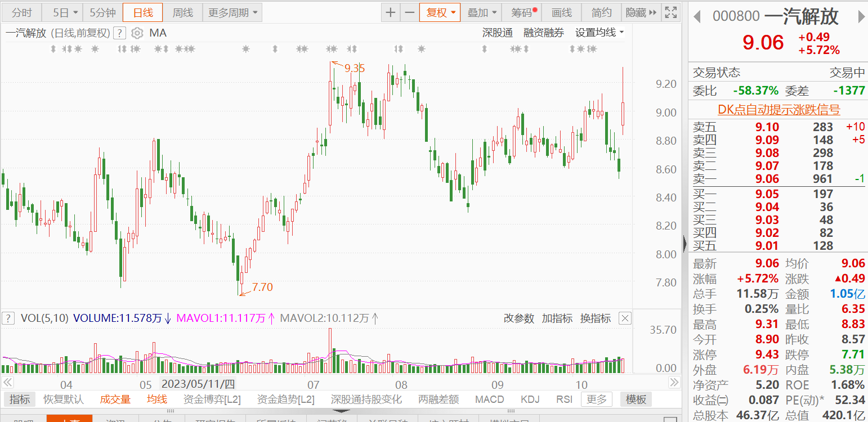This screenshot has width=868, height=422.
Task: Click the 买五 price 9.01
Action: [767, 246]
